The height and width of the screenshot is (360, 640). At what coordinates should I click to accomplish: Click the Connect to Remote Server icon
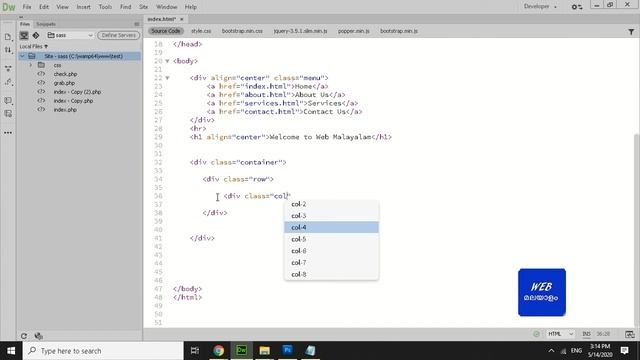click(24, 36)
